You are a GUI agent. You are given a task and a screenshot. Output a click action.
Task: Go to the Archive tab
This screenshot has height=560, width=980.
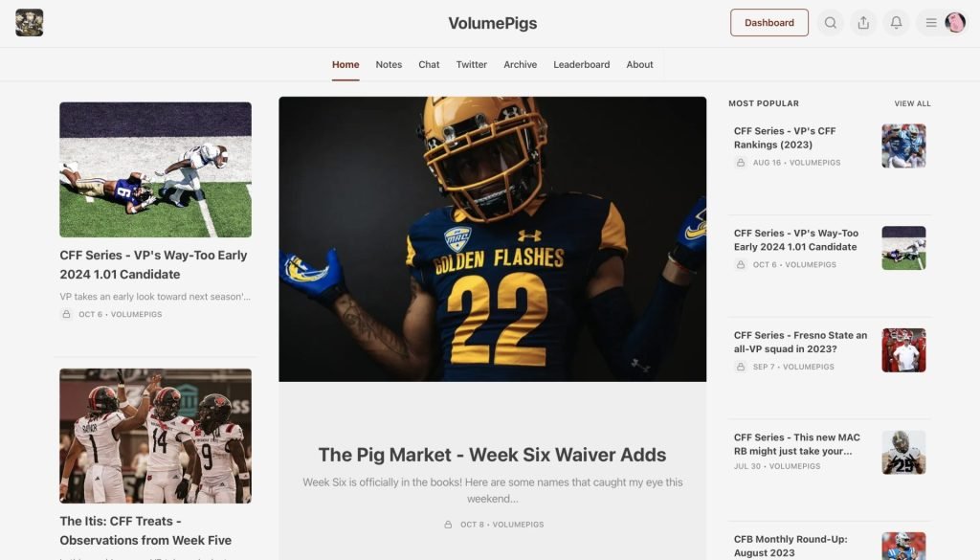pos(520,64)
